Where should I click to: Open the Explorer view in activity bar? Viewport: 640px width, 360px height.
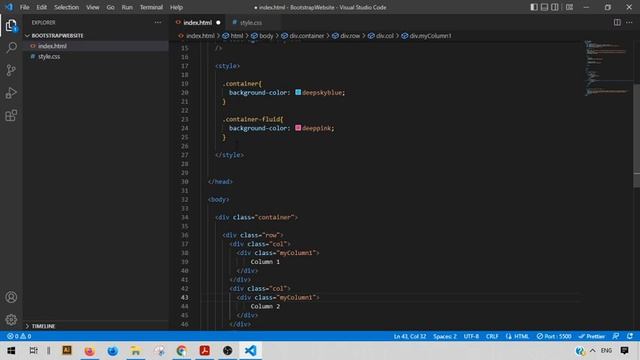coord(11,26)
